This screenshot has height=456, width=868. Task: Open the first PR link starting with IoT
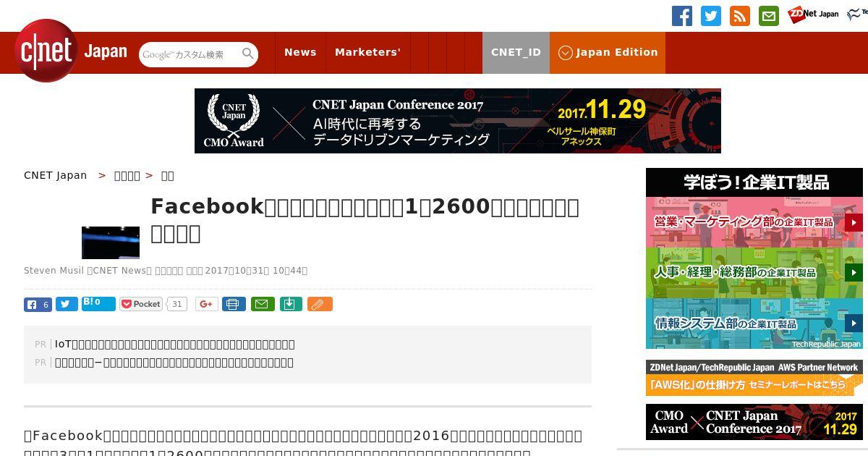coord(175,344)
